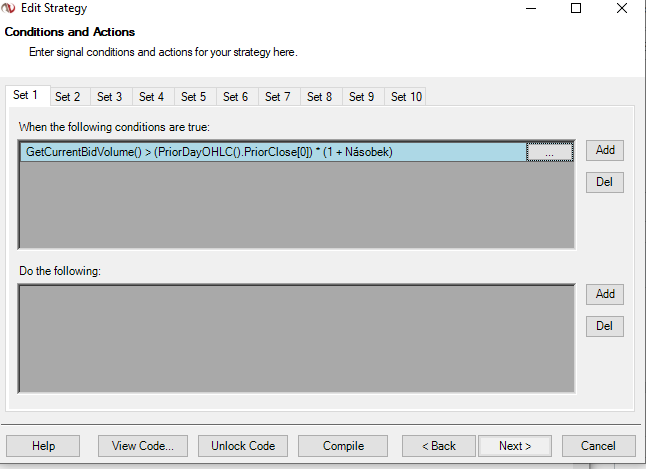This screenshot has width=646, height=469.
Task: Proceed with the Next > button
Action: coord(515,446)
